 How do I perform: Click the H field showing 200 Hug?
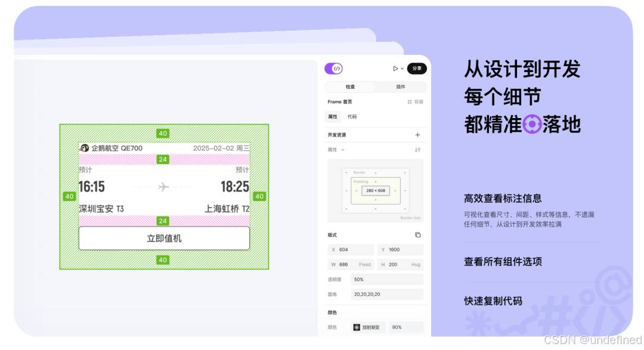tap(400, 265)
